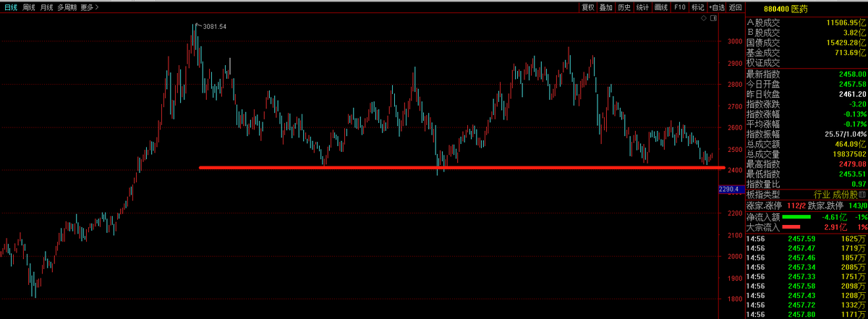Open the 行业 sector link
The image size is (868, 319).
pos(822,195)
